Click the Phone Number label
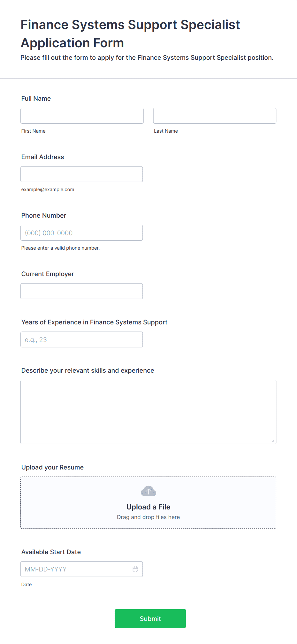 [x=44, y=215]
